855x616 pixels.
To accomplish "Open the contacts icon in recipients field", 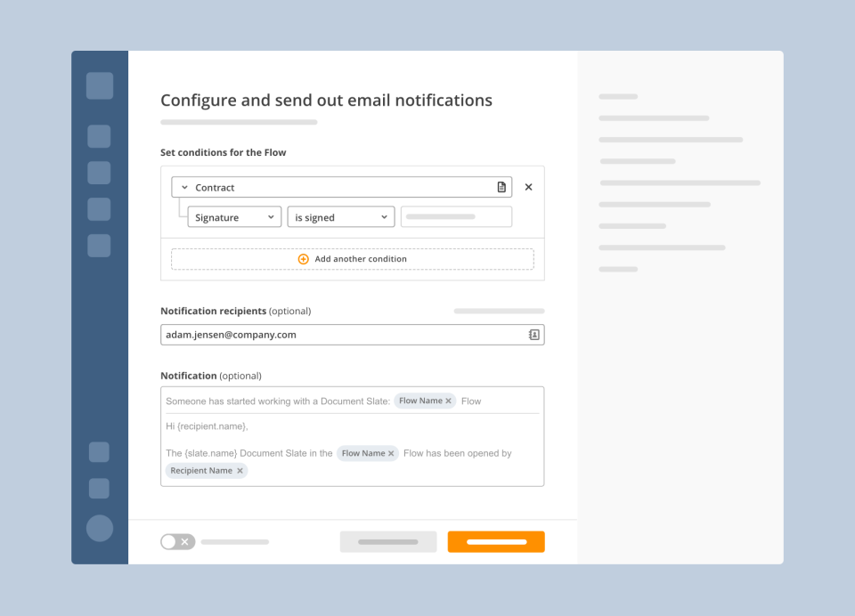I will pos(533,334).
